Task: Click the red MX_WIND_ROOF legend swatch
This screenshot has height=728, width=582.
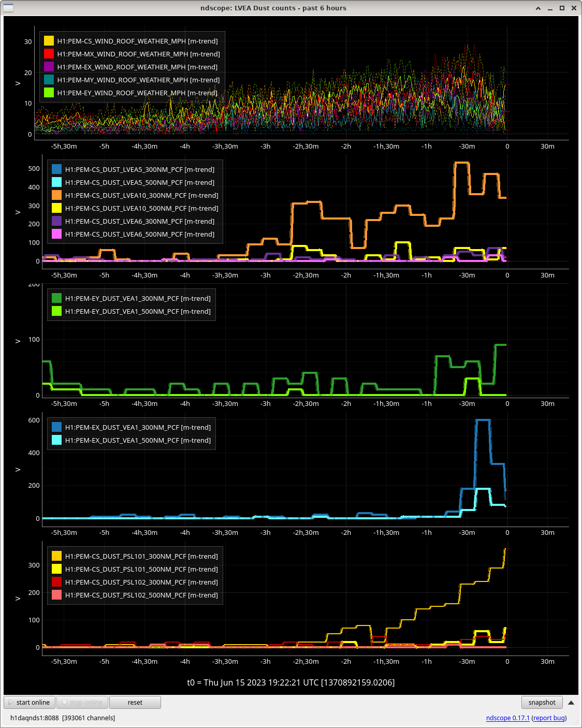Action: tap(49, 54)
